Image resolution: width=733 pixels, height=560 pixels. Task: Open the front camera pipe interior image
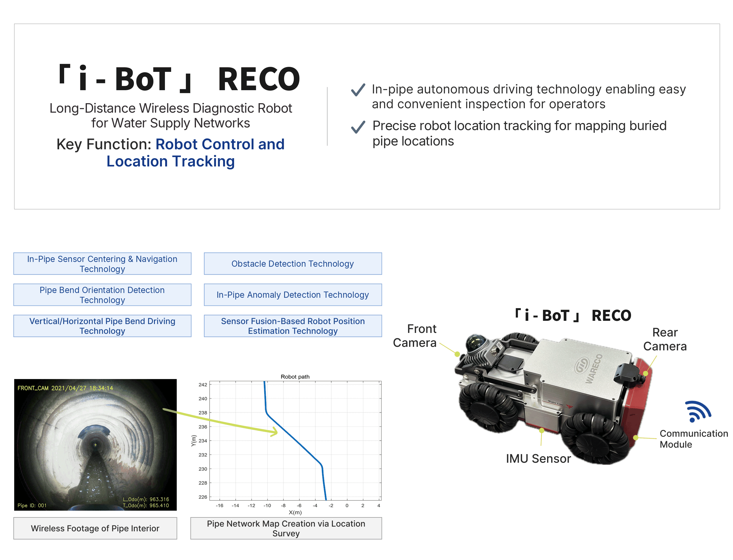click(x=95, y=444)
